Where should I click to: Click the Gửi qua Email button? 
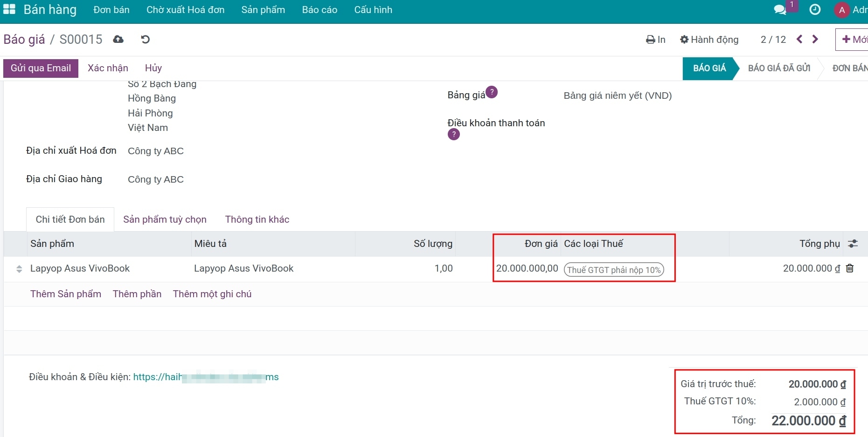[x=41, y=68]
